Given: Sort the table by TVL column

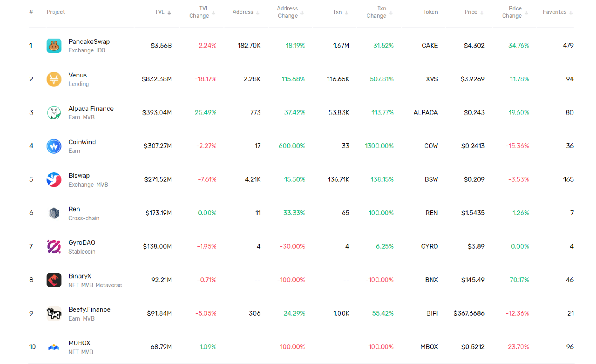Looking at the screenshot, I should (x=163, y=12).
